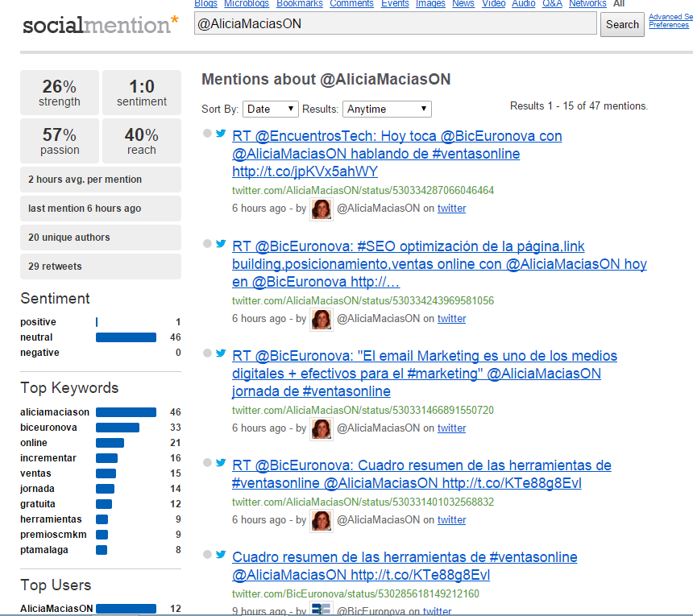
Task: Open author avatar on SEO optimización retweet
Action: coord(322,319)
